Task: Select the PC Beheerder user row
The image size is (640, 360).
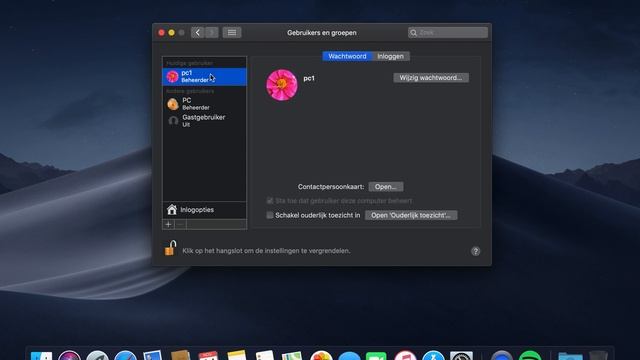Action: coord(204,104)
